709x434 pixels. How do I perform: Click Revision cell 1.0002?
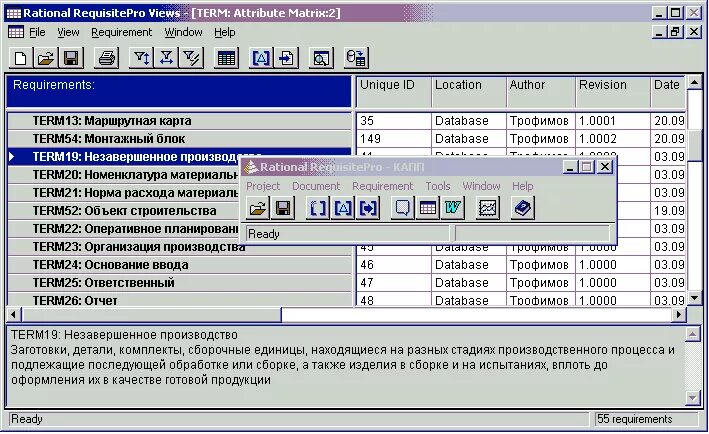coord(612,139)
